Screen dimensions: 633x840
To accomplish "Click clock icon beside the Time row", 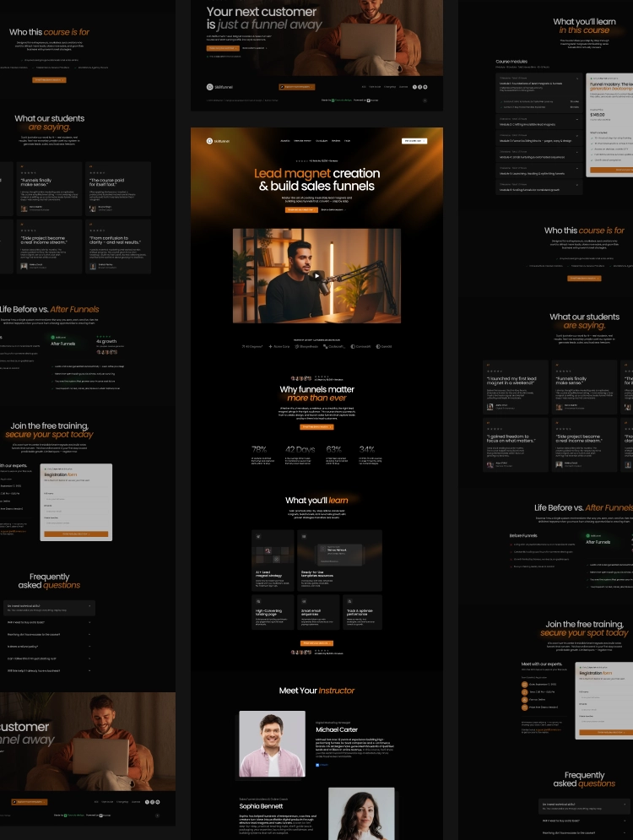I will click(524, 691).
